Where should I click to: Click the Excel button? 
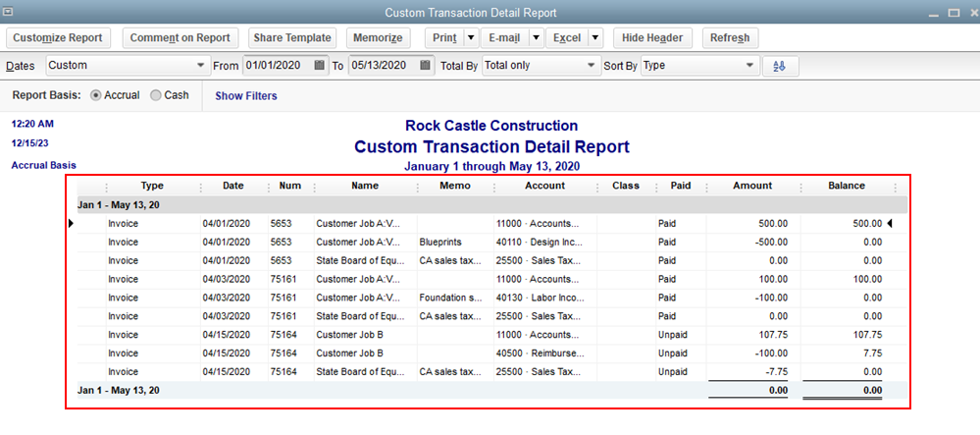click(x=567, y=38)
